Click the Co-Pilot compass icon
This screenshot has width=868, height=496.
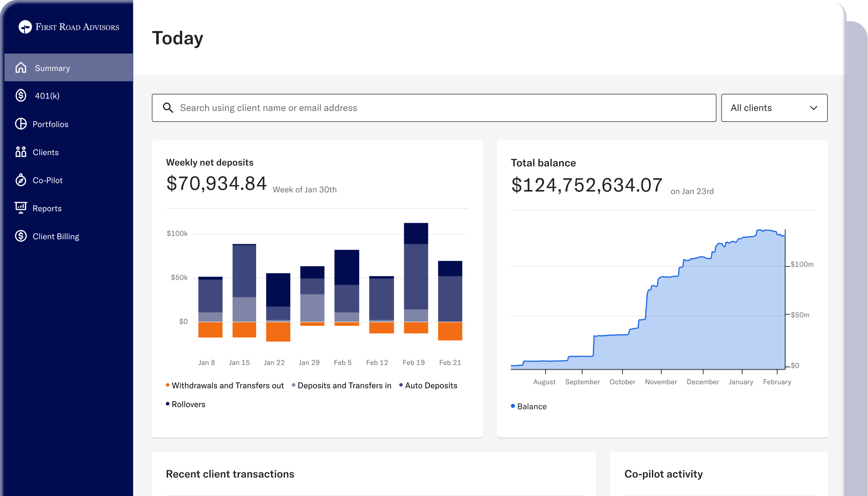pos(21,180)
